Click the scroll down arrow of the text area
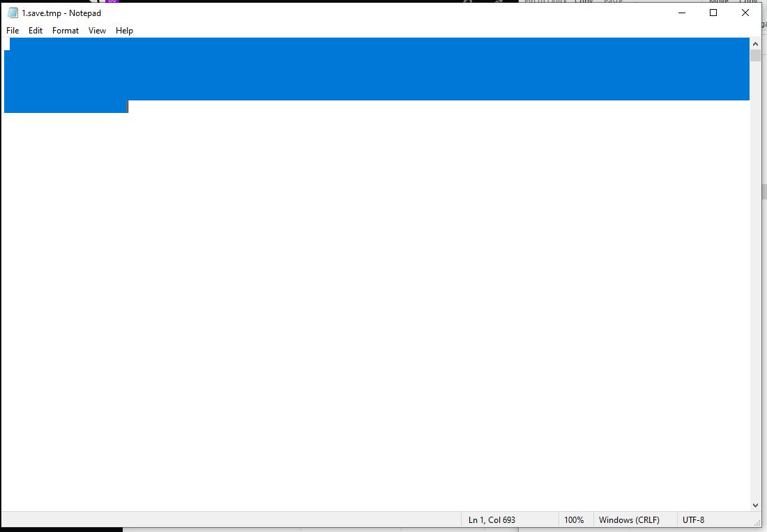The width and height of the screenshot is (767, 532). (755, 506)
